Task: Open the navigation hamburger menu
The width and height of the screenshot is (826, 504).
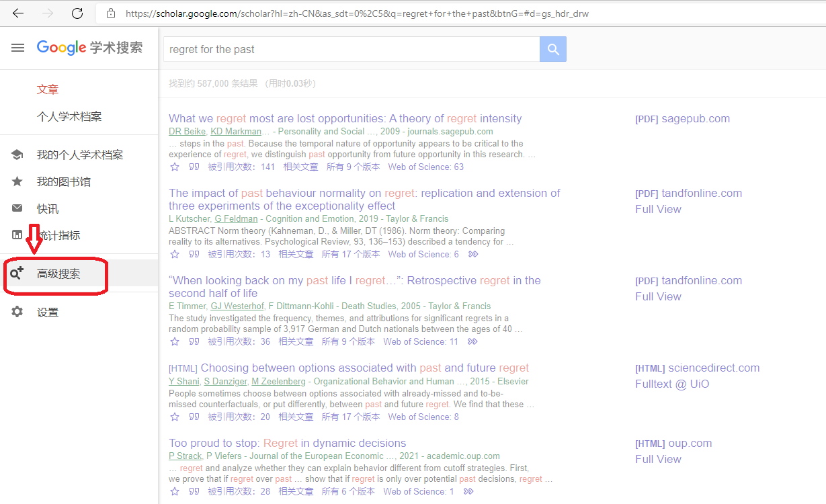Action: pyautogui.click(x=17, y=48)
